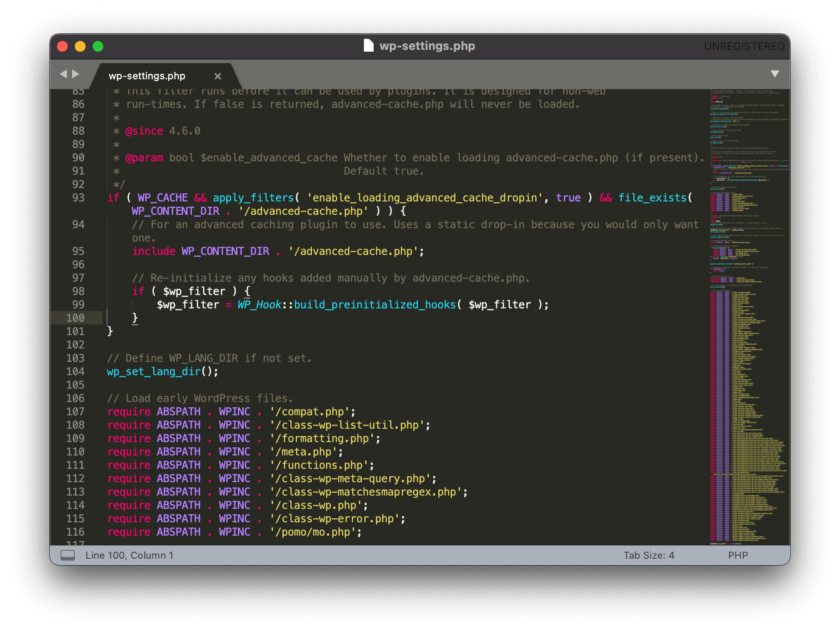Click the @param doc tag

(x=144, y=158)
